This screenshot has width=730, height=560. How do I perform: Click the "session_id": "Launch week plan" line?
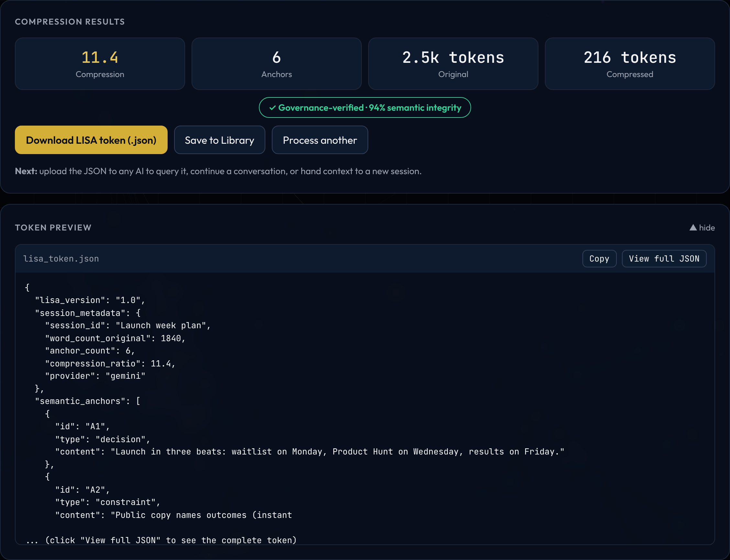point(128,326)
